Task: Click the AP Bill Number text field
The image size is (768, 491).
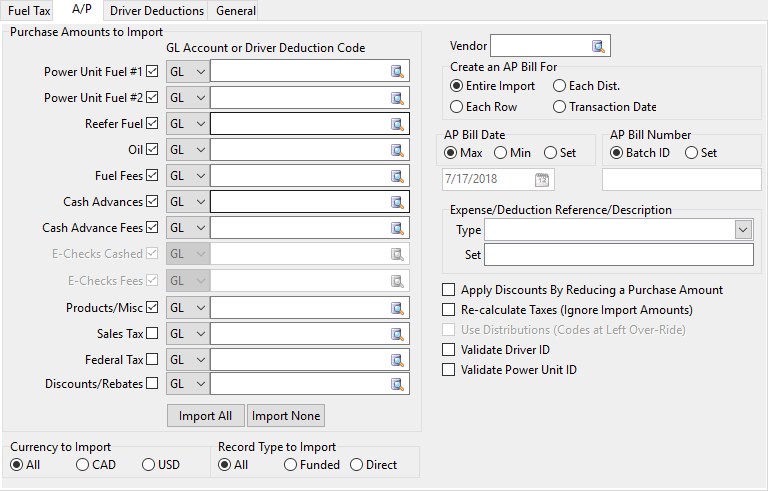Action: pos(681,180)
